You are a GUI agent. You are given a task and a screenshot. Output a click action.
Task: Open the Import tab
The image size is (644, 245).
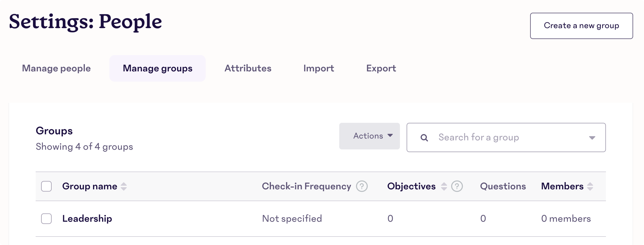click(319, 68)
